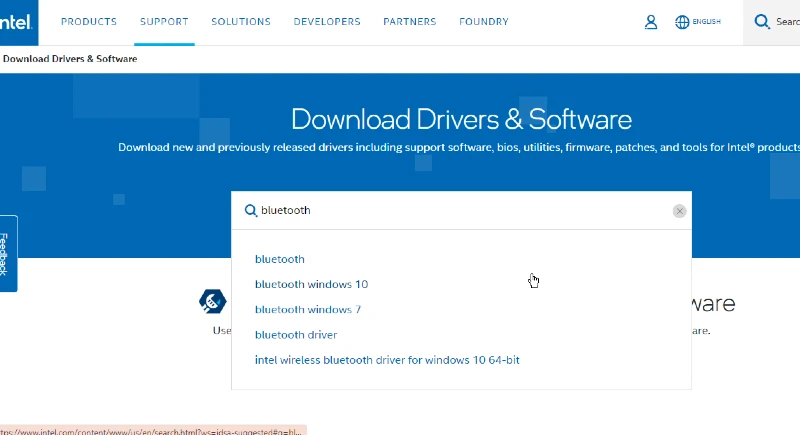Select 'bluetooth windows 10' suggestion
Viewport: 800px width, 435px height.
(x=311, y=284)
